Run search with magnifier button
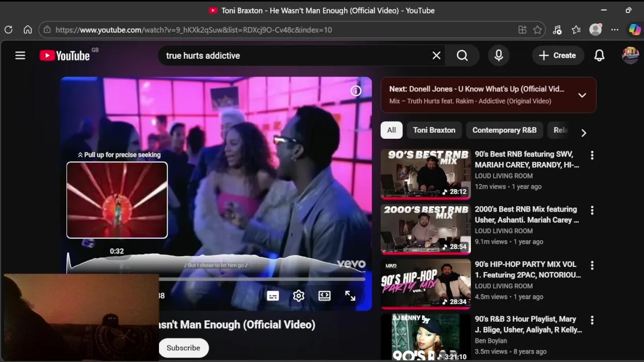This screenshot has width=644, height=362. point(462,56)
